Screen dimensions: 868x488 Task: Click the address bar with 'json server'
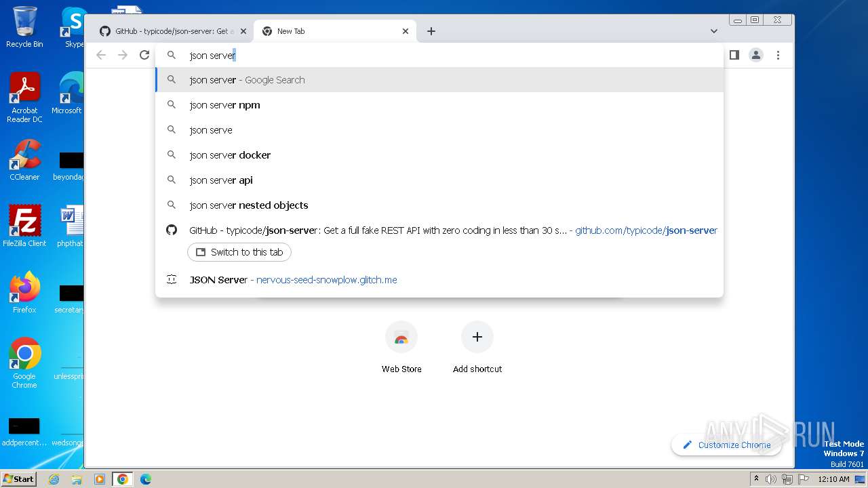pos(439,56)
